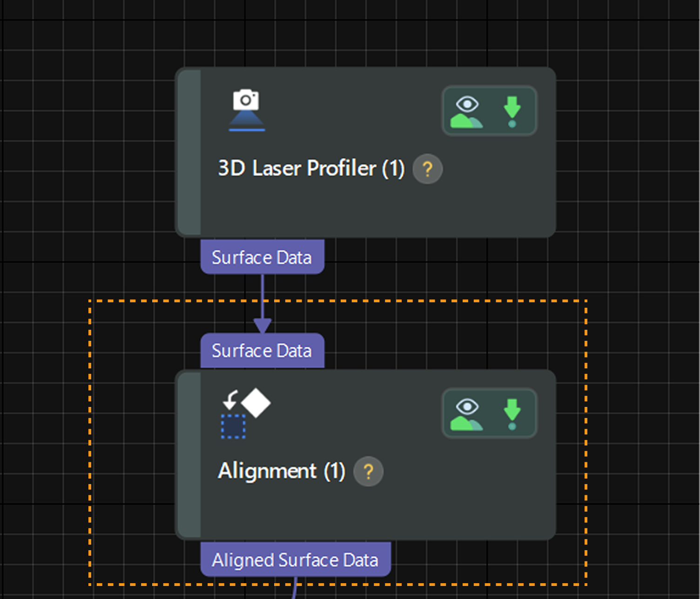
Task: Select the Alignment input Surface Data port
Action: point(262,351)
